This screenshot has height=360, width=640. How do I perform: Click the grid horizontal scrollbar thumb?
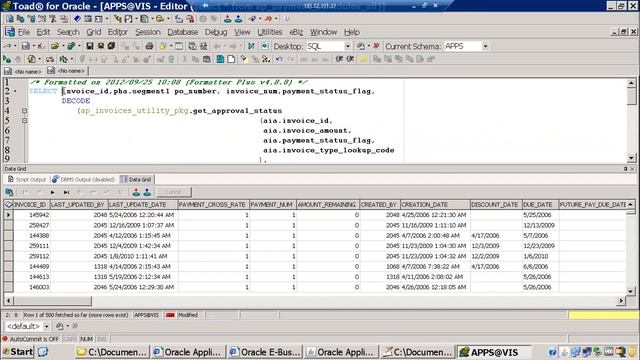(x=53, y=301)
